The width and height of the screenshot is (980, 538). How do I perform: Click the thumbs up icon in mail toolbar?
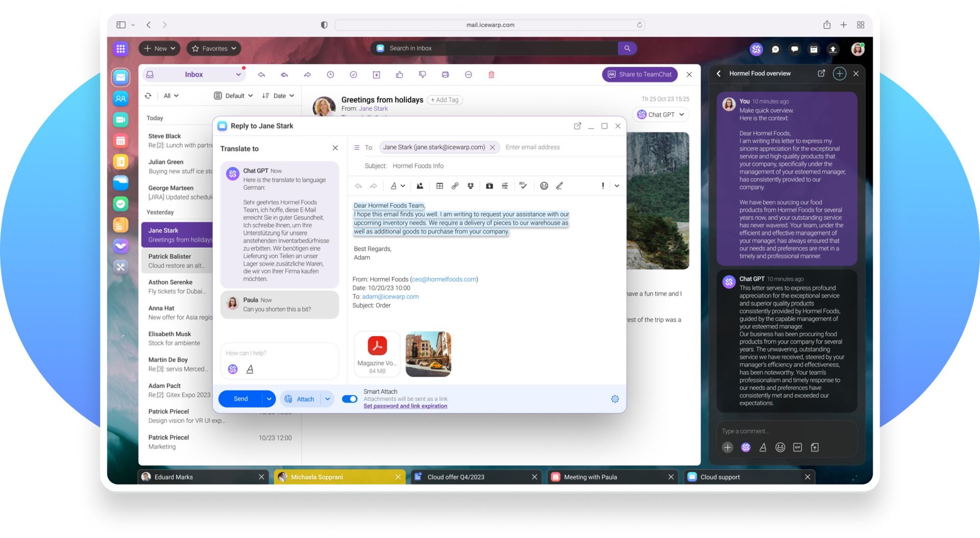399,74
